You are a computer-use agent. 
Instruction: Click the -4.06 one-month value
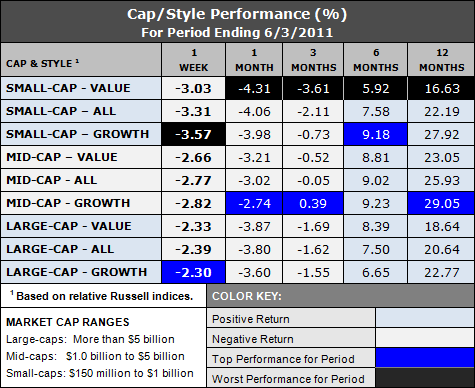[x=254, y=111]
